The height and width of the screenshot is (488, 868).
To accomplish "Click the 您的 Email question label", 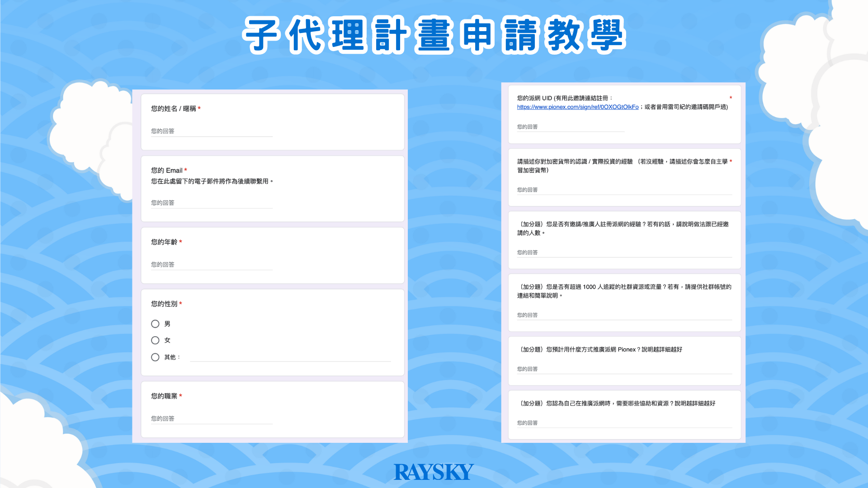I will (167, 170).
